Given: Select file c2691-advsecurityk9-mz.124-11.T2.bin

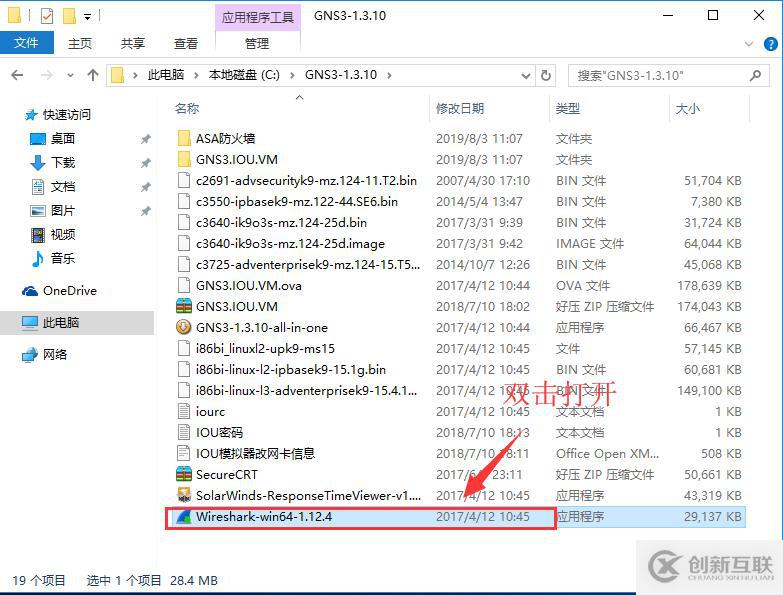Looking at the screenshot, I should coord(306,180).
